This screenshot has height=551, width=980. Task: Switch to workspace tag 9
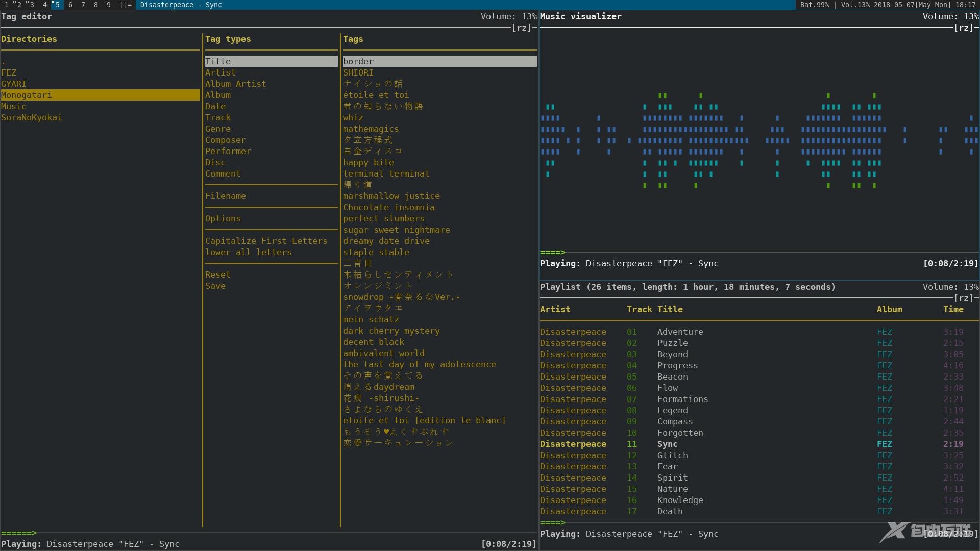tap(108, 5)
